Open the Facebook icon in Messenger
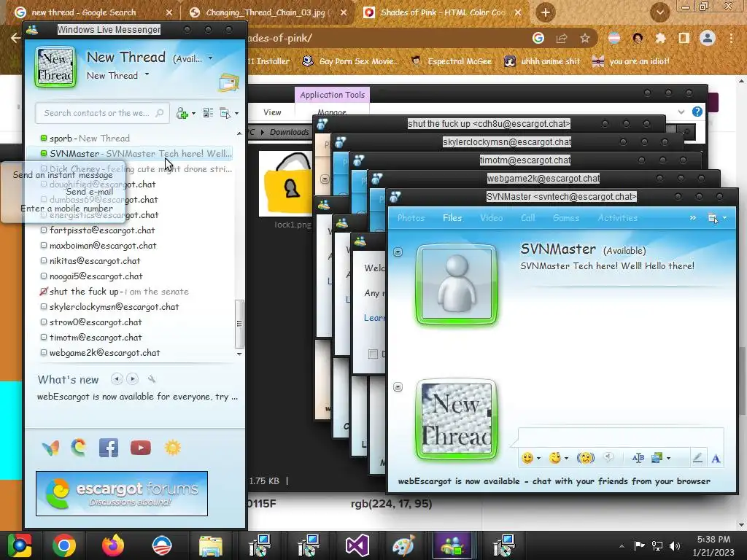 point(109,448)
